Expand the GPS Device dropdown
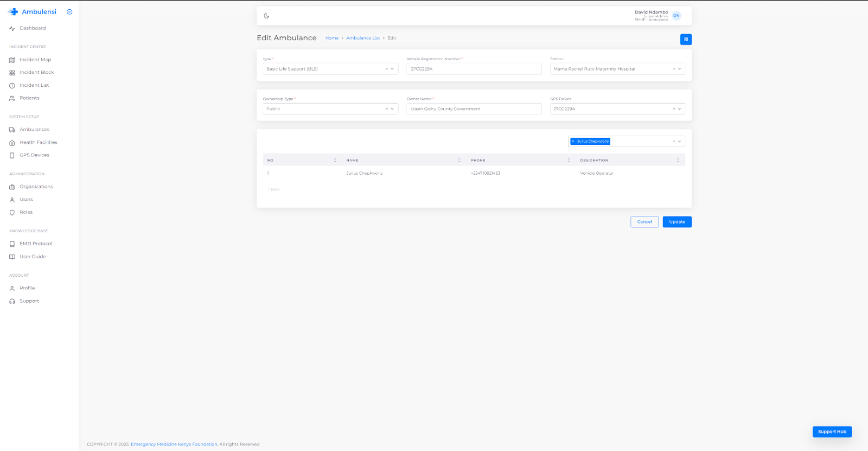Screen dimensions: 868x451 679,109
